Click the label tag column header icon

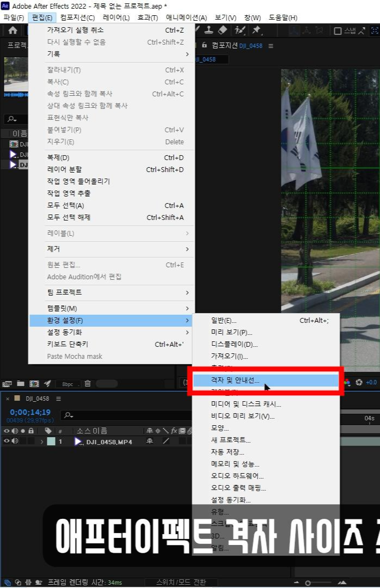(x=48, y=431)
